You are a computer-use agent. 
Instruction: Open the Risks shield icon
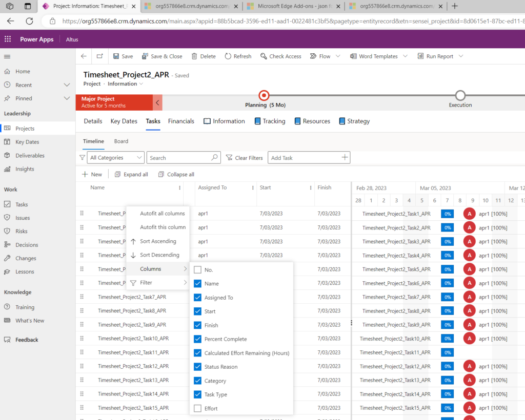pyautogui.click(x=7, y=231)
